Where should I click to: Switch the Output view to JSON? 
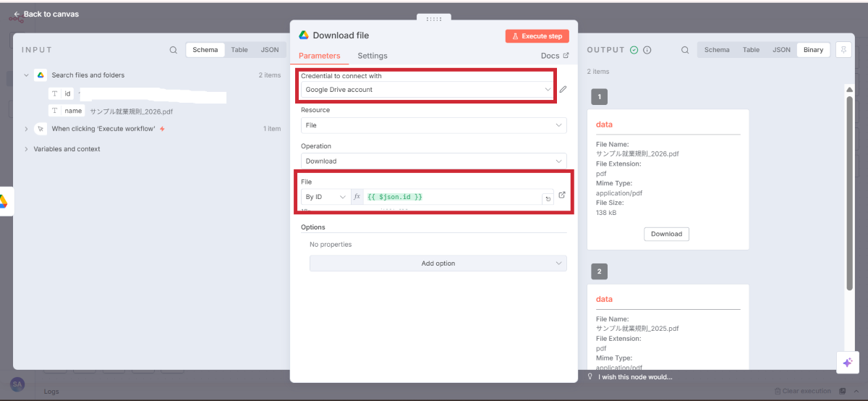(781, 50)
